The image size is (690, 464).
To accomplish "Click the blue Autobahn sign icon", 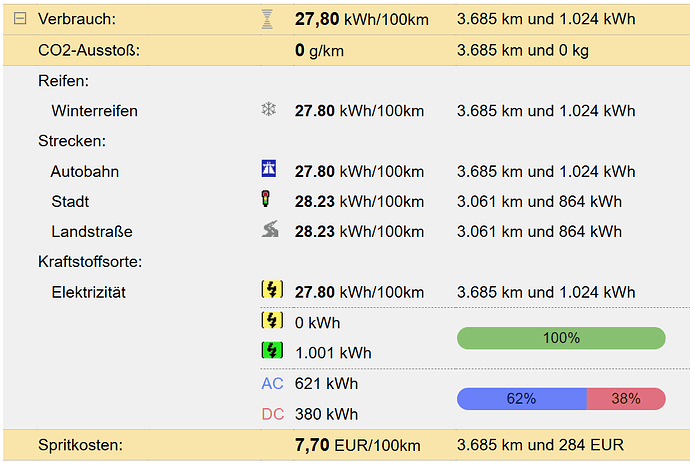I will tap(268, 171).
